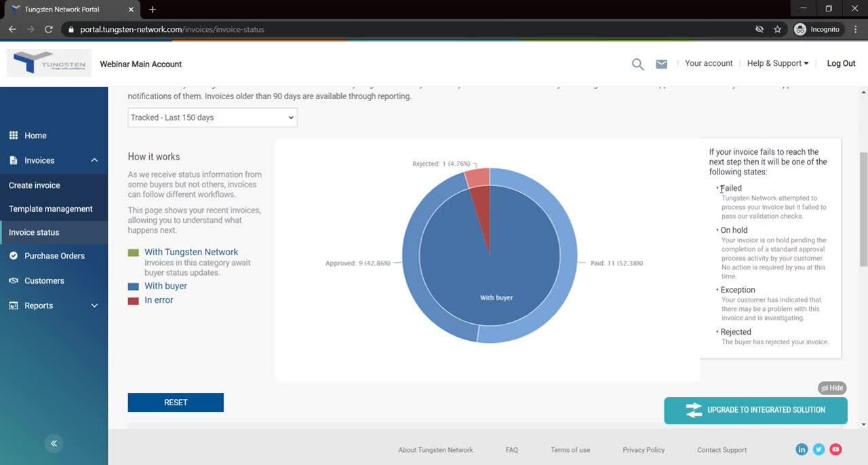Open the LinkedIn social icon
This screenshot has width=868, height=465.
click(802, 449)
